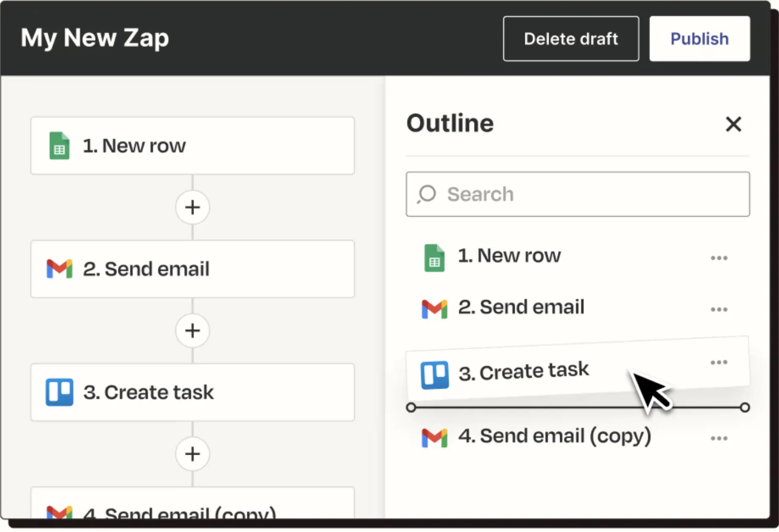Click the Gmail icon in canvas step 2
The width and height of the screenshot is (779, 532).
(x=59, y=269)
